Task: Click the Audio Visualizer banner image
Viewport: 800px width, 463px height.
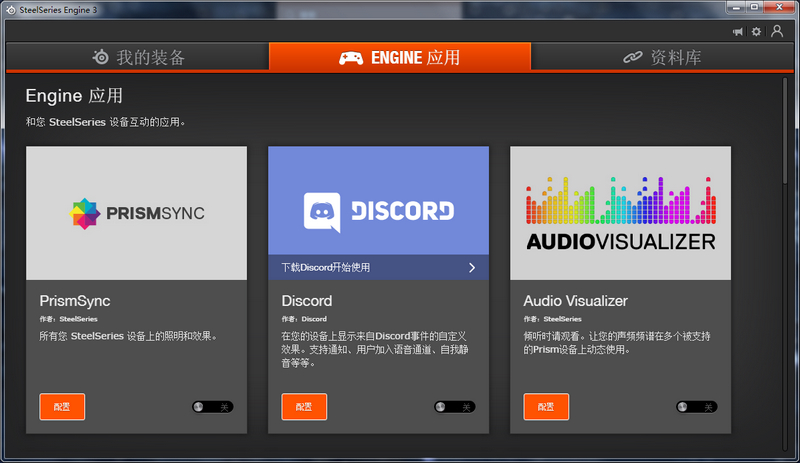Action: tap(620, 213)
